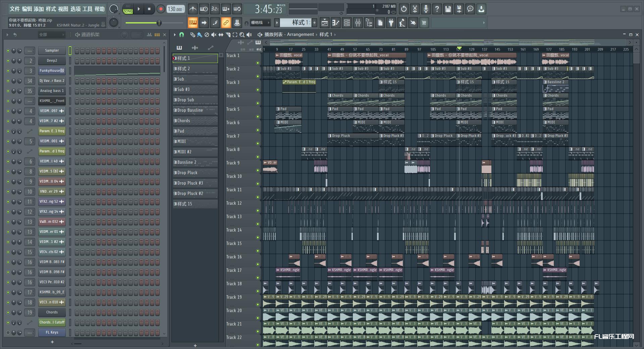This screenshot has height=349, width=644.
Task: Switch the PAT/SONG mode toggle
Action: pyautogui.click(x=128, y=9)
